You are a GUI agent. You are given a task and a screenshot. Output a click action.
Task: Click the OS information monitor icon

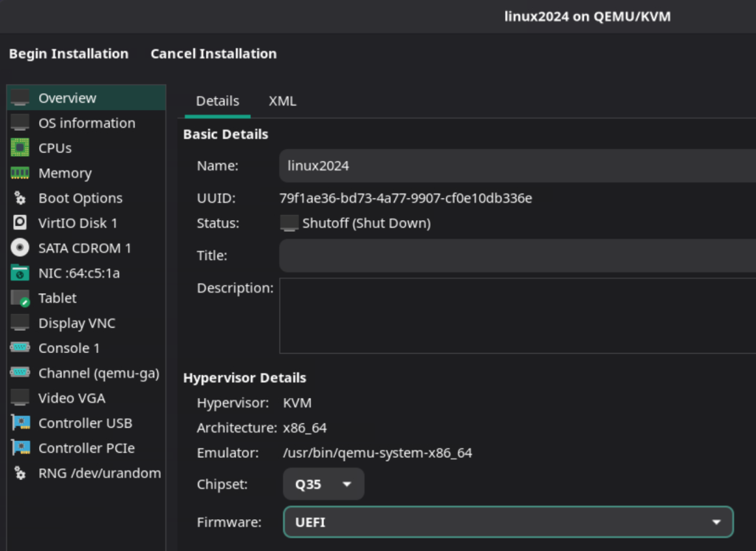[20, 123]
